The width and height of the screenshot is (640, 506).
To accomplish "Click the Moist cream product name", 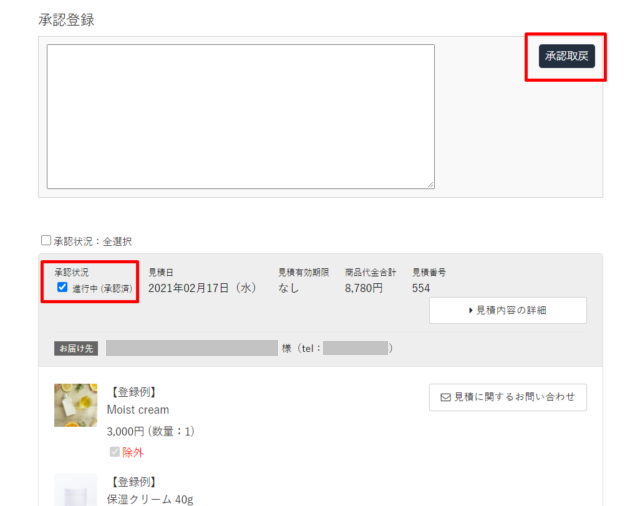I will point(138,410).
